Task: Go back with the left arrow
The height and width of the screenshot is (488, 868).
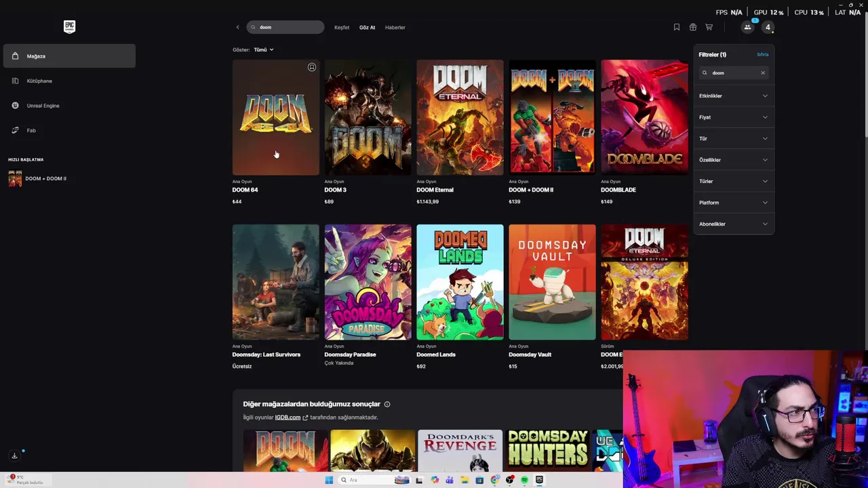Action: tap(237, 27)
